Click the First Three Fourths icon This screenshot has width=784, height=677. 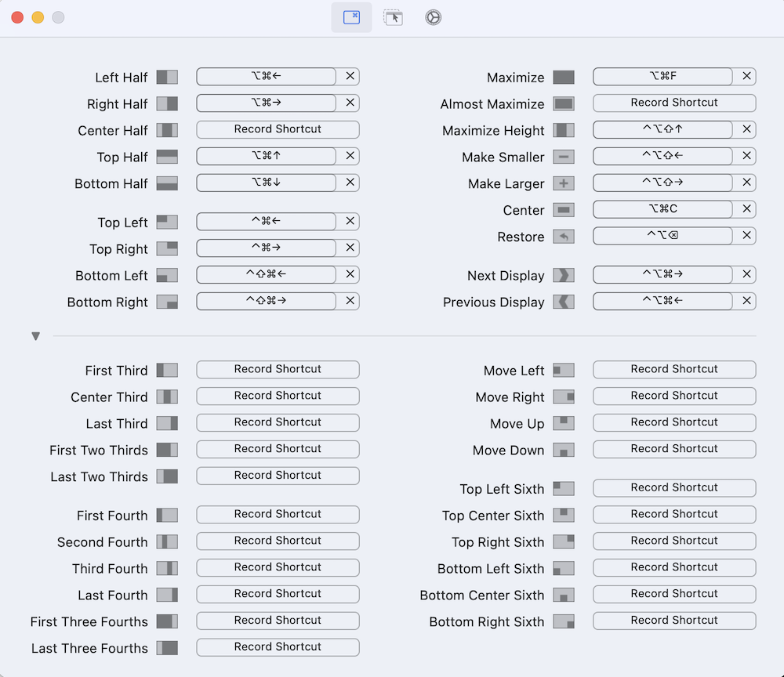[x=167, y=621]
